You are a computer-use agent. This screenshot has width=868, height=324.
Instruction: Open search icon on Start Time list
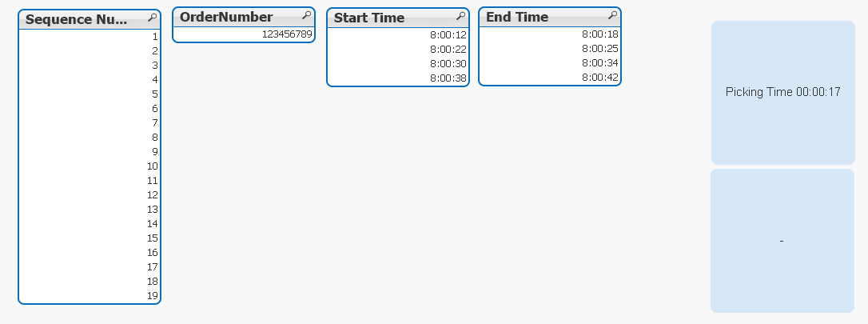460,15
